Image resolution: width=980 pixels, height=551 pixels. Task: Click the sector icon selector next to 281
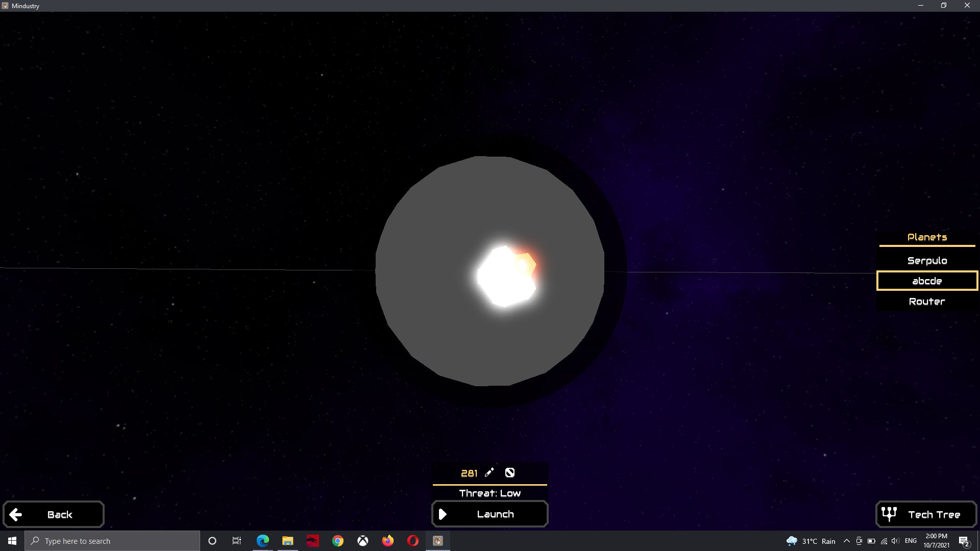(510, 472)
